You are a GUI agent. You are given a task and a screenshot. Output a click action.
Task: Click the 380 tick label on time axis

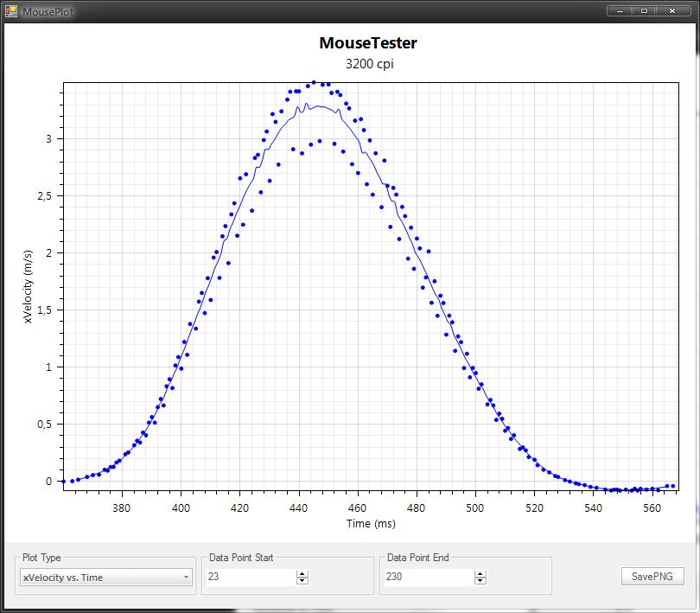(122, 508)
